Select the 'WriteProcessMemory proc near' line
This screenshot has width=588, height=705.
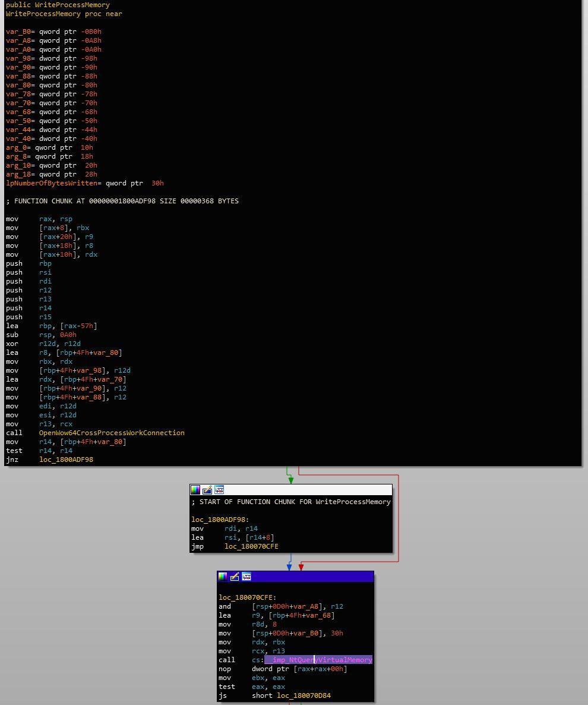(x=64, y=14)
